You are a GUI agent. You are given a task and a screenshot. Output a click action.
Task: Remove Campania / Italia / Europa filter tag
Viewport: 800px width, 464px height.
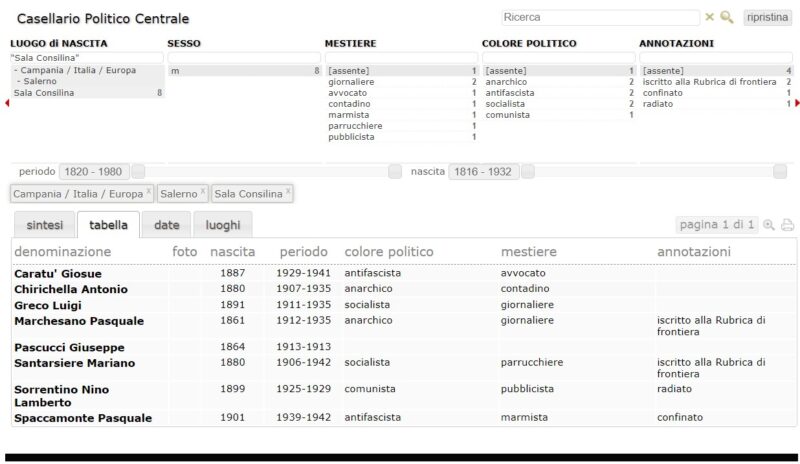(x=148, y=191)
